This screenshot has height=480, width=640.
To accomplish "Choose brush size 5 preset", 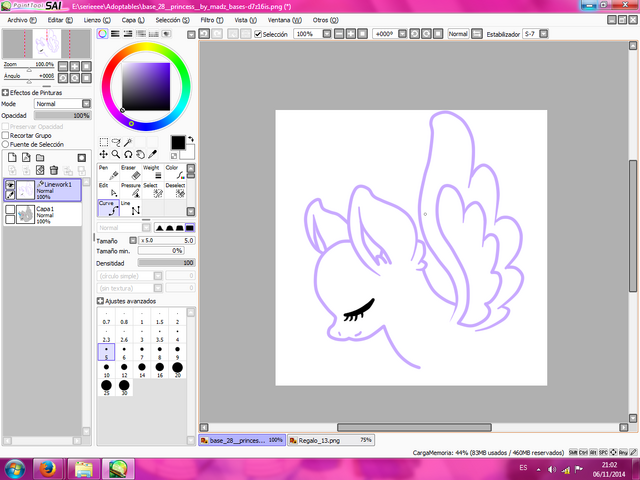I will coord(106,352).
